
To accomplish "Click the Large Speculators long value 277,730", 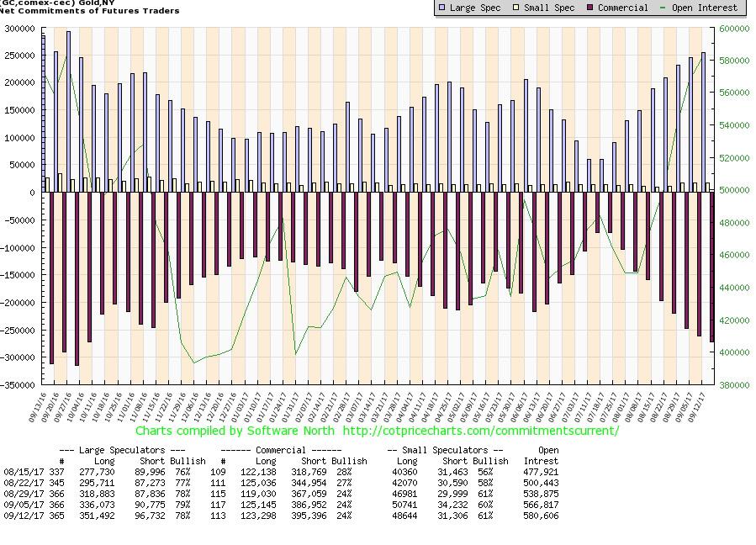I will (97, 472).
